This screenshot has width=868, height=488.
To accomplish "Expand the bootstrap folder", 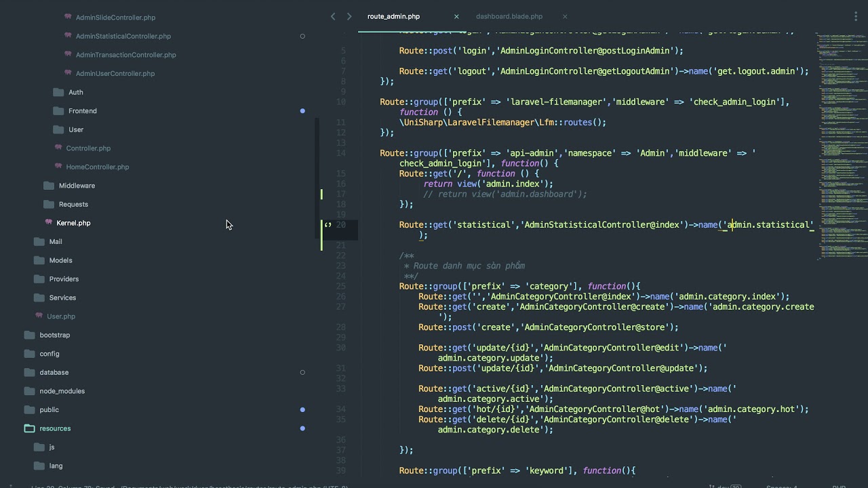I will (x=54, y=335).
